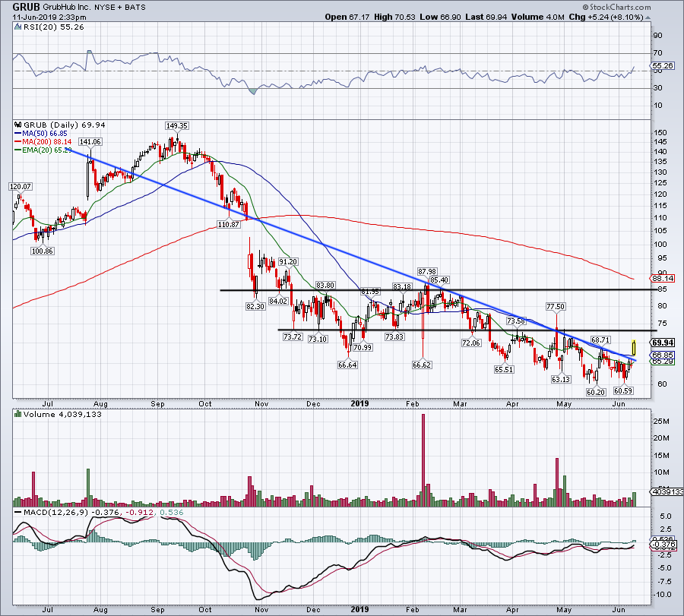Click the MA(200) 88.14 legend text

pyautogui.click(x=47, y=142)
